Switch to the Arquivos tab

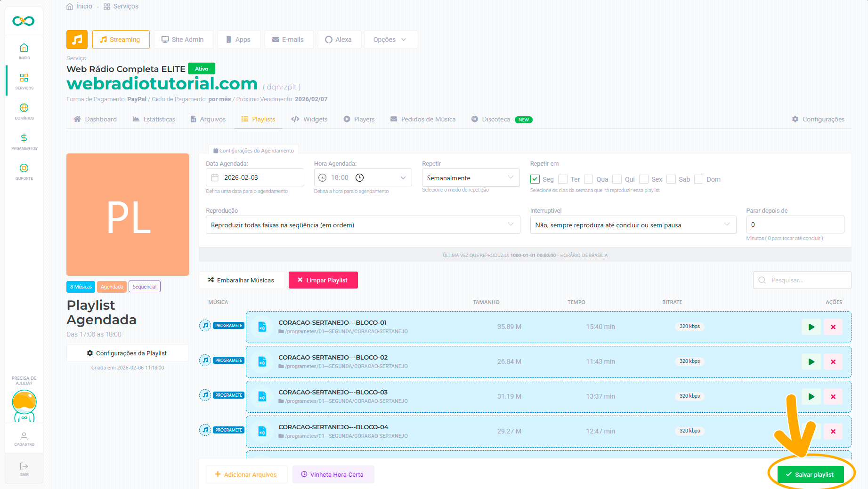click(x=208, y=119)
